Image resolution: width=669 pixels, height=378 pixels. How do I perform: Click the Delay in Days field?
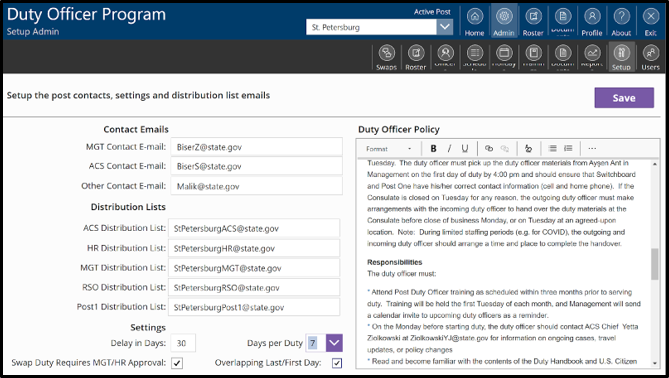183,343
